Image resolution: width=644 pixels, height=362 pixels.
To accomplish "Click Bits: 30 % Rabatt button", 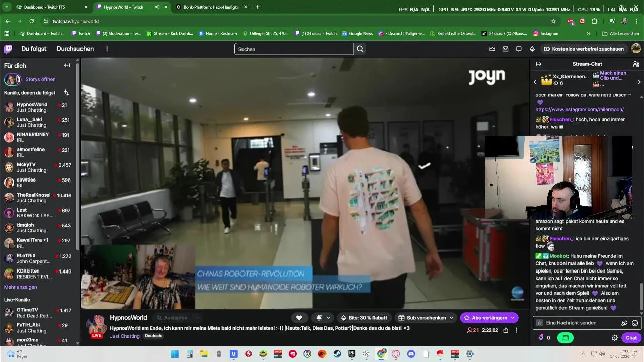I will pos(364,318).
